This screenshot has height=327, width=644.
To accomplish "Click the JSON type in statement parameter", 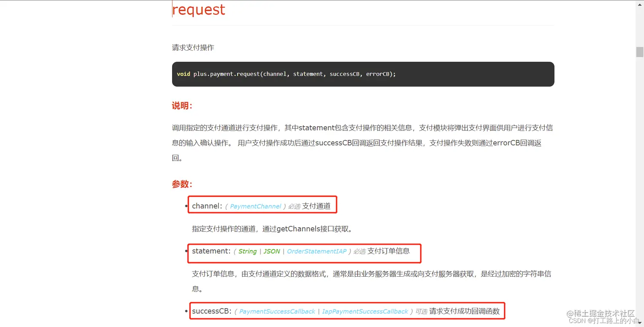I will tap(271, 252).
